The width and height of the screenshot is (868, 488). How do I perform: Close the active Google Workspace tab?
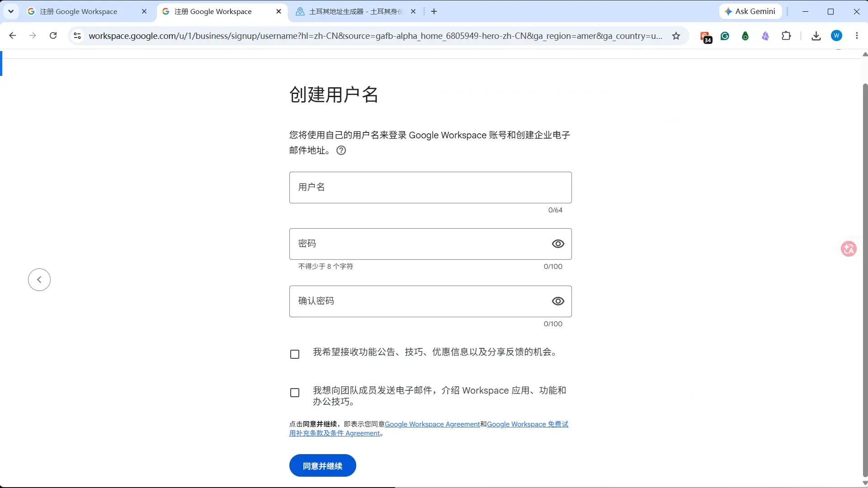pyautogui.click(x=278, y=11)
